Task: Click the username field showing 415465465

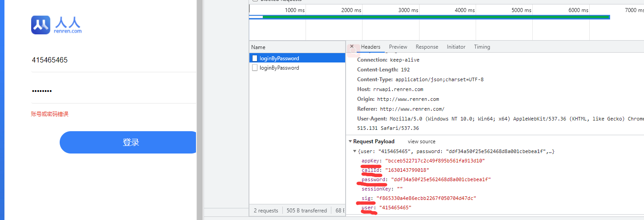Action: pyautogui.click(x=114, y=60)
